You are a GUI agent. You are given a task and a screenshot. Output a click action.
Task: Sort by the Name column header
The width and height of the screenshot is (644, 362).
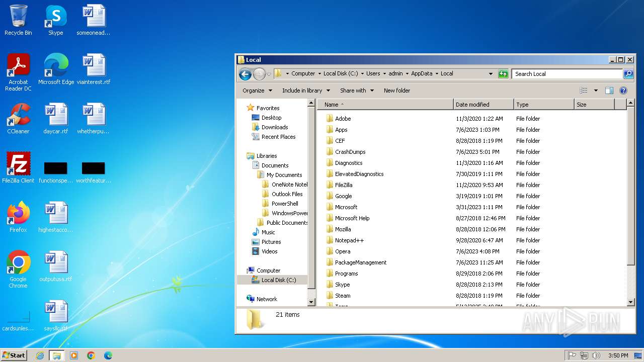tap(385, 105)
